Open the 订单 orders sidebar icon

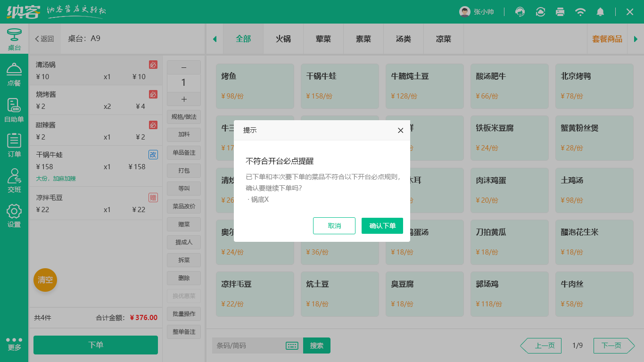tap(14, 145)
